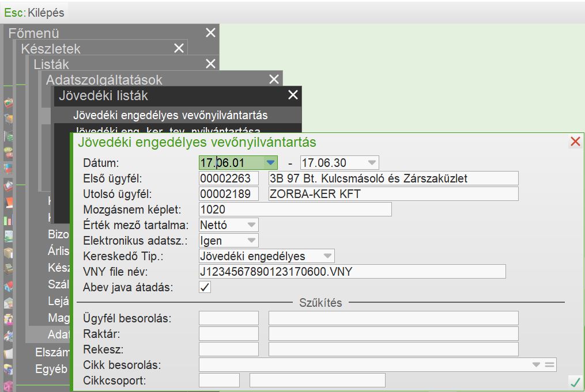Select Jövedéki engedélyes vevőnyilvántartás menu entry
585x392 pixels.
pyautogui.click(x=170, y=115)
